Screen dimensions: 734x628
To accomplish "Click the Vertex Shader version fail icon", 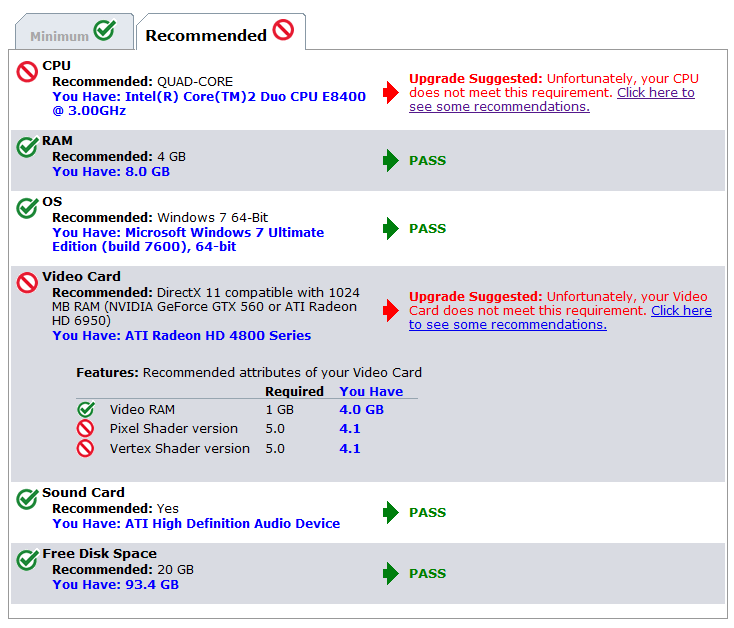I will [x=86, y=449].
